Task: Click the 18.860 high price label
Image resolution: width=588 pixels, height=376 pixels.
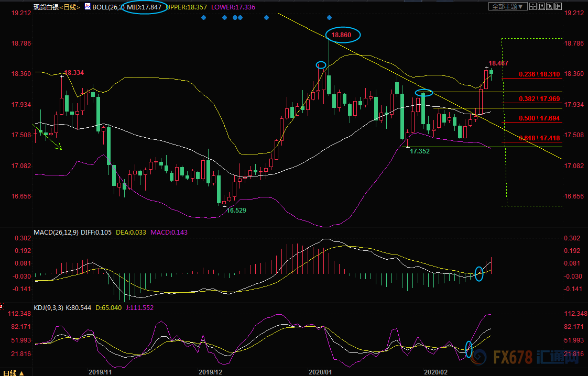Action: point(344,35)
